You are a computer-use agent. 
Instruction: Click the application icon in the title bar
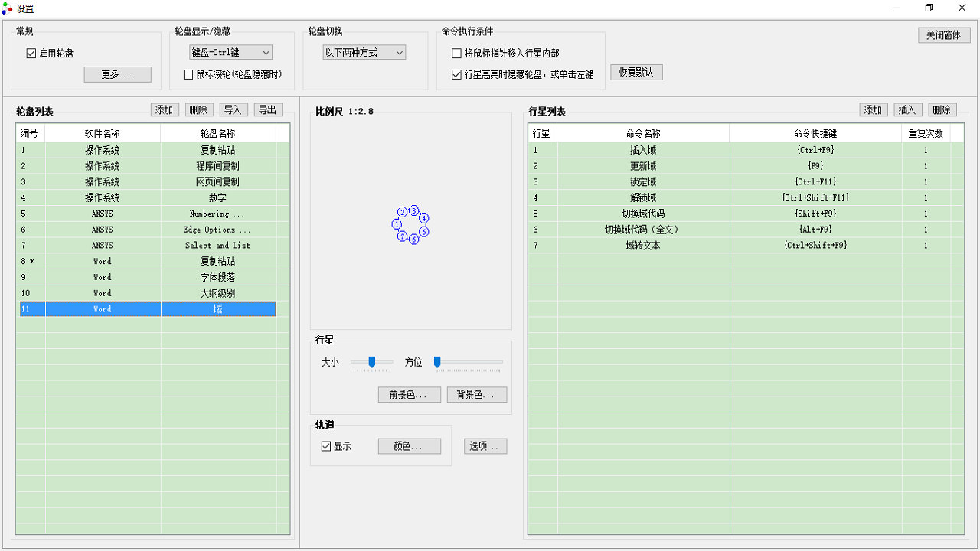pyautogui.click(x=8, y=8)
